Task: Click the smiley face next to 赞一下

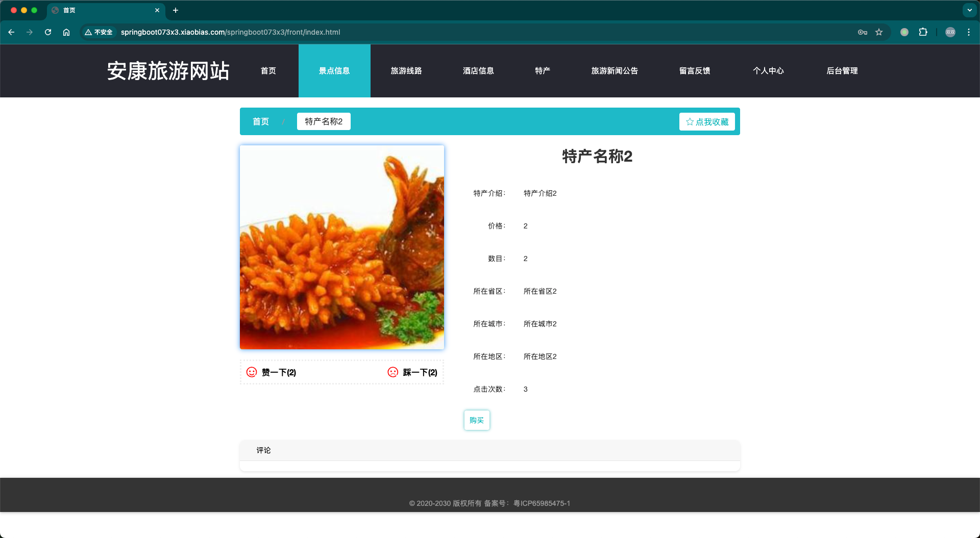Action: 252,372
